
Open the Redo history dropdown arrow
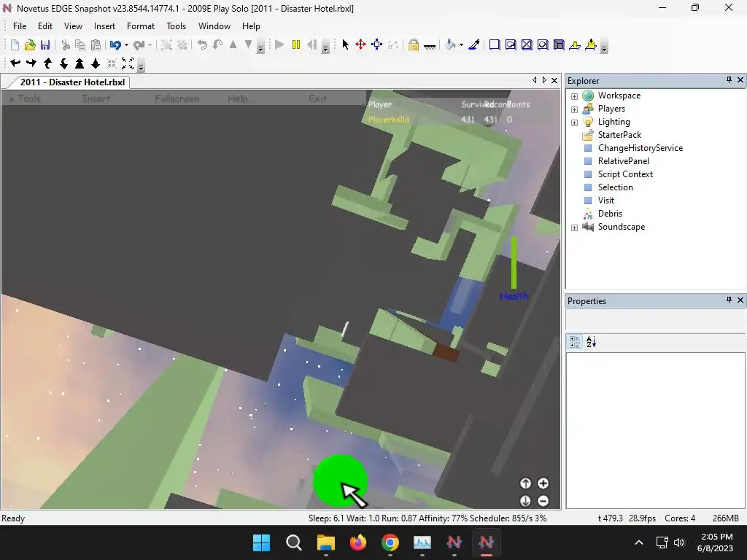[x=150, y=44]
